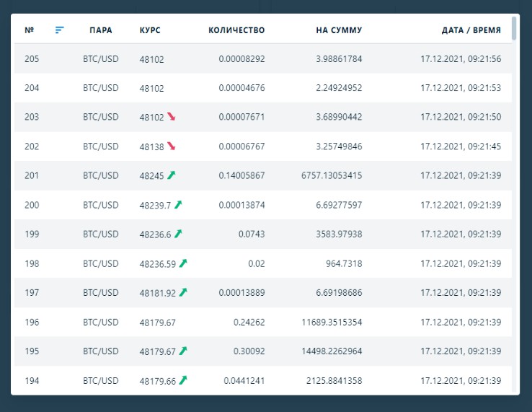532x412 pixels.
Task: Select the КОЛИЧЕСТВО column header
Action: (236, 30)
